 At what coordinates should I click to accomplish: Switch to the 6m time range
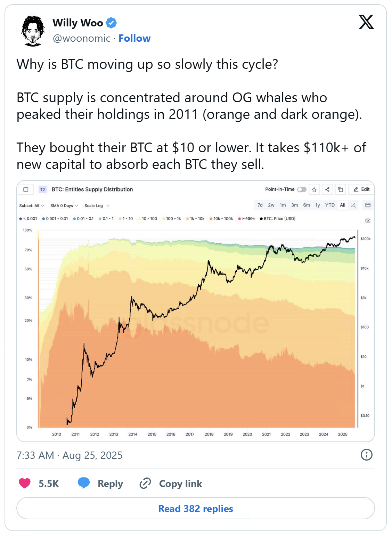pos(307,205)
